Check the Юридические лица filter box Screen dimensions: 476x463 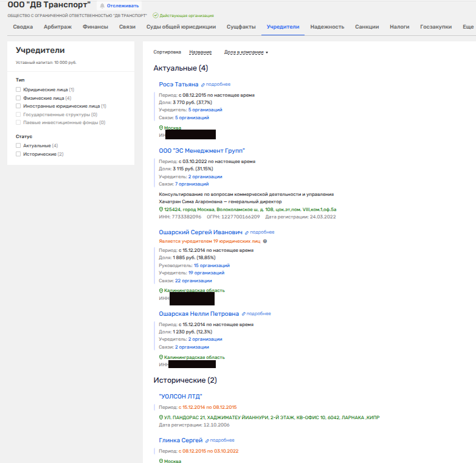tap(18, 89)
